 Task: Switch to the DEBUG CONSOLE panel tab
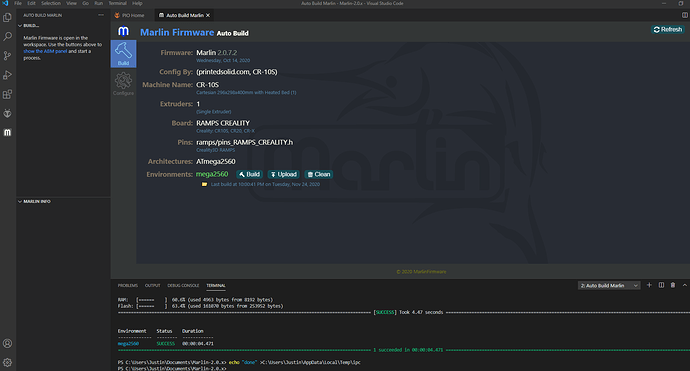pyautogui.click(x=183, y=285)
